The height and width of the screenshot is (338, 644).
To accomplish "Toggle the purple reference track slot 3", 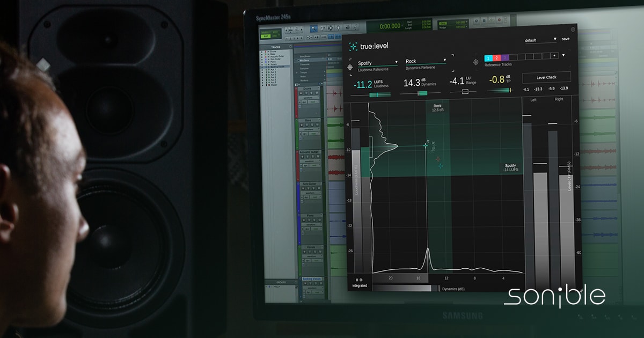I will pos(505,58).
